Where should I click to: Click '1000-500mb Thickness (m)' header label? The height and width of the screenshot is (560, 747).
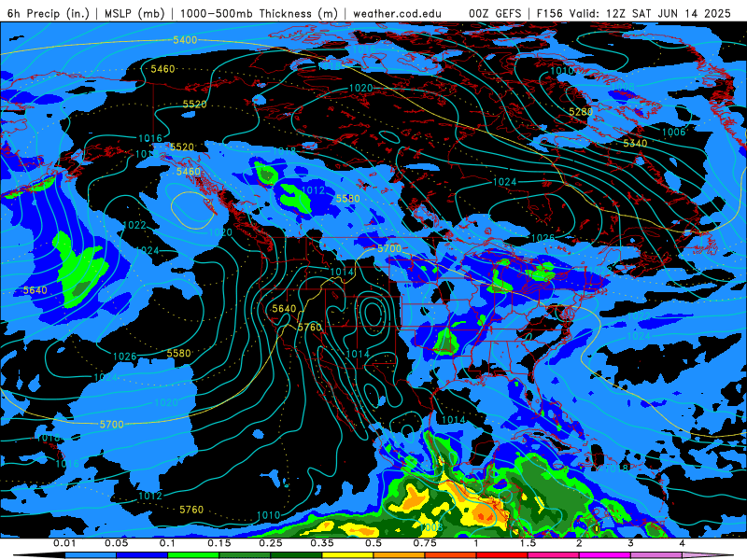259,13
